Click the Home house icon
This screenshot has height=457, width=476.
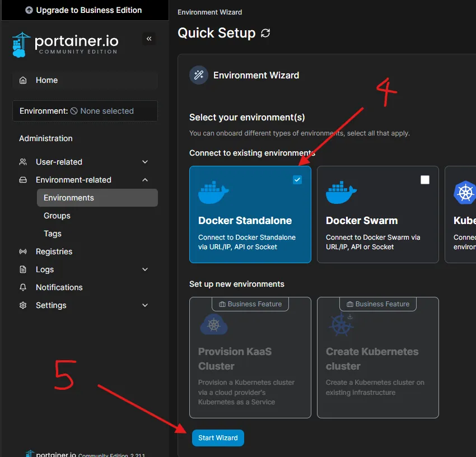pyautogui.click(x=23, y=80)
